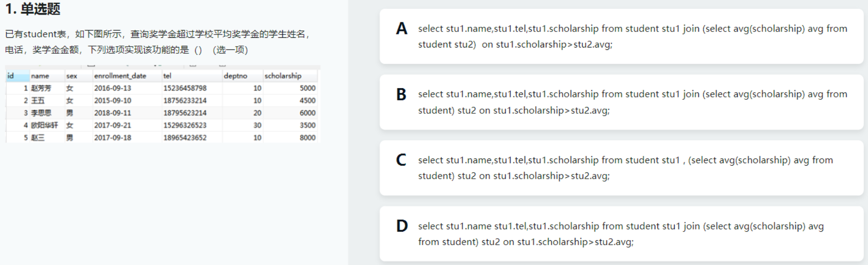This screenshot has height=265, width=868.
Task: Click the tel column header
Action: coord(167,76)
